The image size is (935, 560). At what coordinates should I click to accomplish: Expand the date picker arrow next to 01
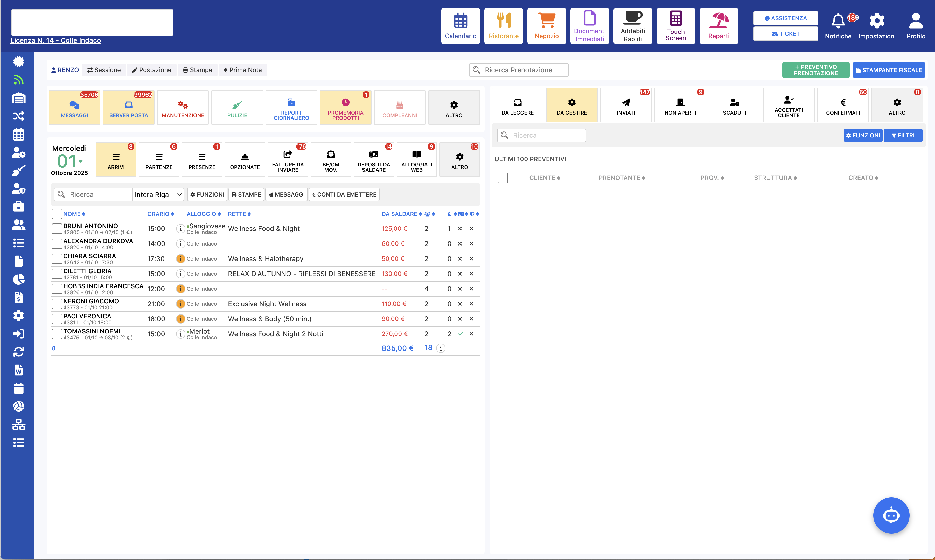tap(80, 162)
